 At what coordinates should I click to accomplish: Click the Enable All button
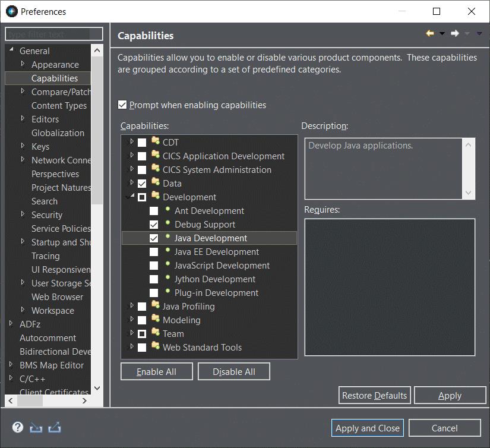click(156, 371)
